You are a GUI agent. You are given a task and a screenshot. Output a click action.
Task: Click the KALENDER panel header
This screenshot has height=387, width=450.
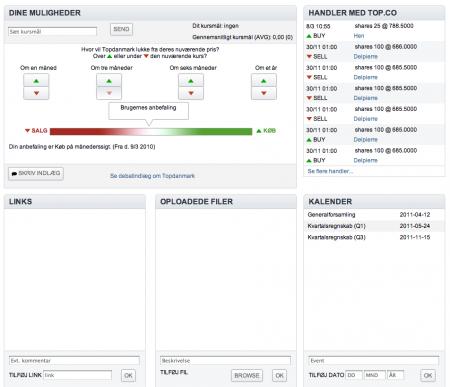click(374, 202)
